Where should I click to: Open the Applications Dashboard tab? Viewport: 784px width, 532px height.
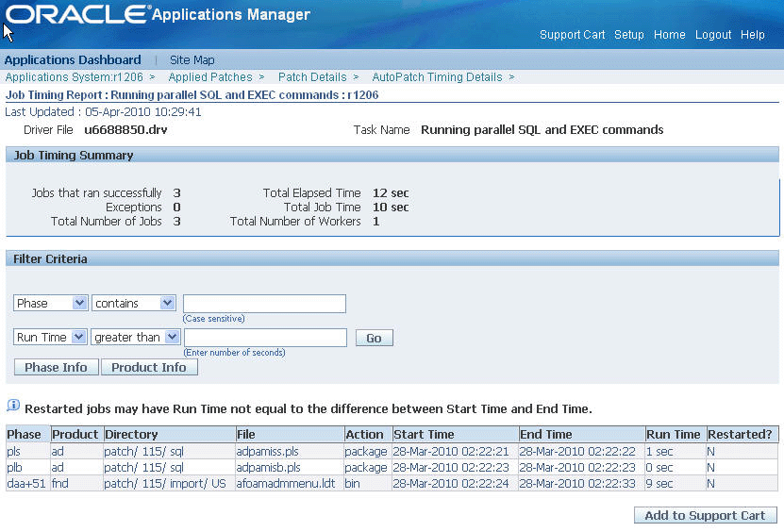click(73, 60)
